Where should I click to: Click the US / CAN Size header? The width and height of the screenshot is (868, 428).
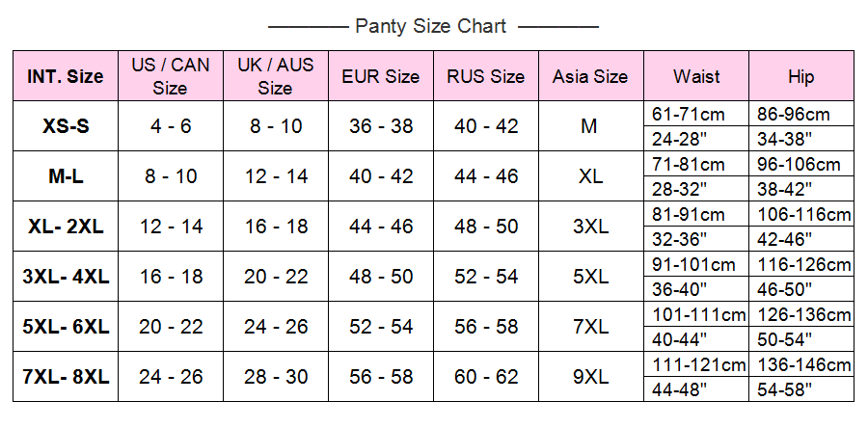171,76
